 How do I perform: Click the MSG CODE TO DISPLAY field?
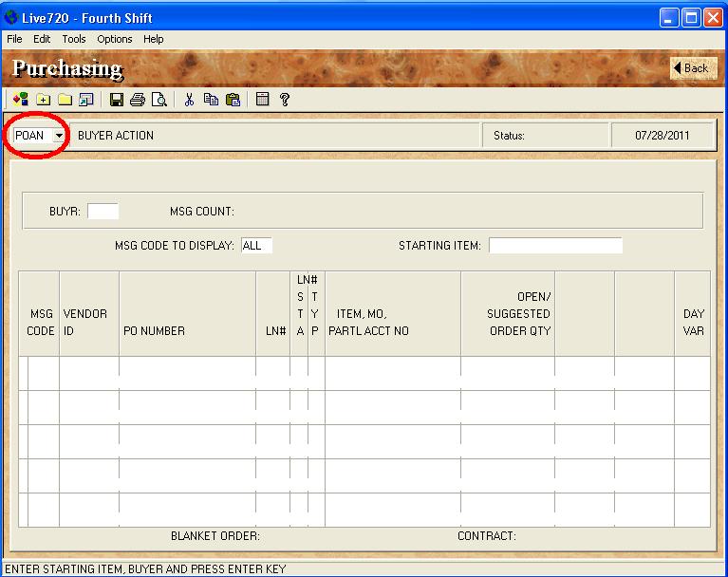coord(256,246)
